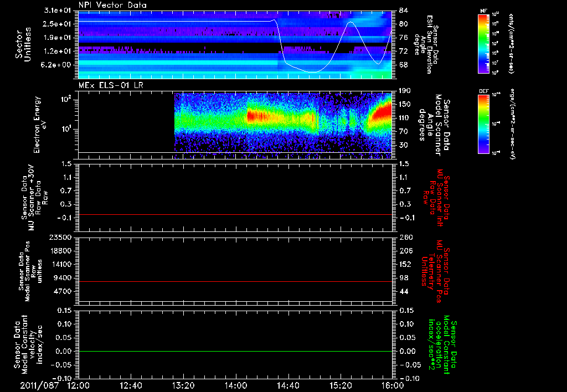
Task: Click the NPI sector spectrogram plot
Action: 235,44
